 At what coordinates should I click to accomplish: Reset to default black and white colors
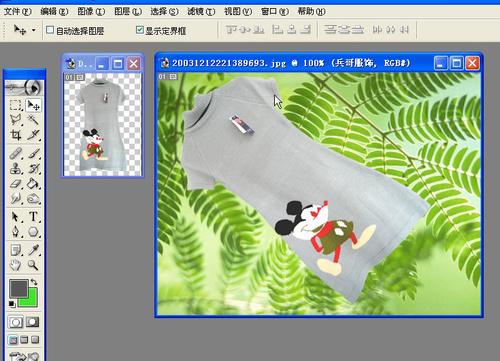(x=12, y=304)
